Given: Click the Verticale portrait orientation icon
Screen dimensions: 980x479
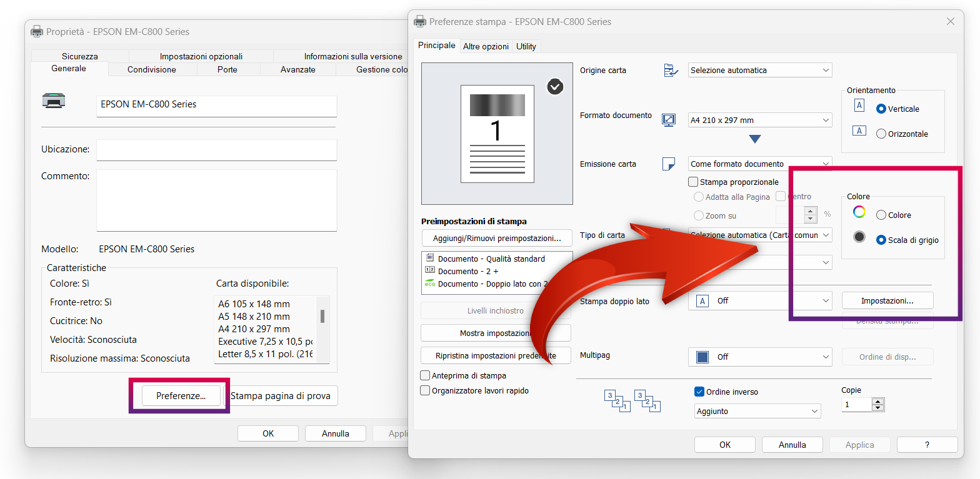Looking at the screenshot, I should pyautogui.click(x=859, y=106).
